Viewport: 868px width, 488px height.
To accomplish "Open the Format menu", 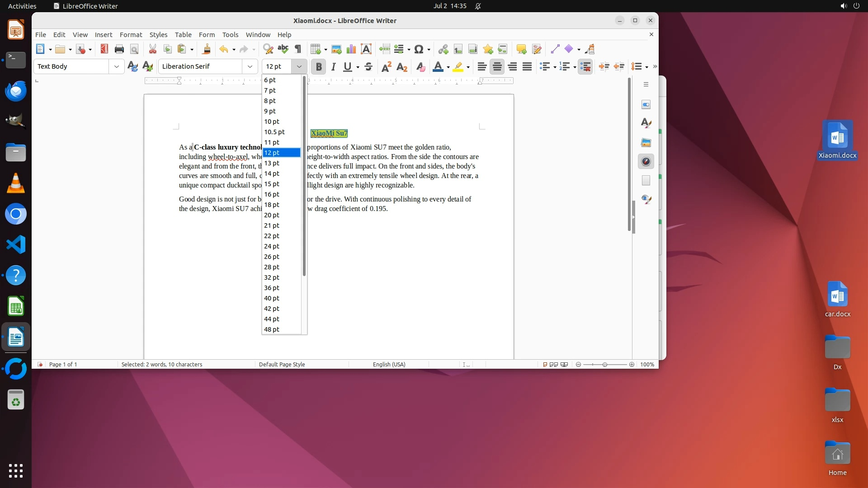I will 131,35.
